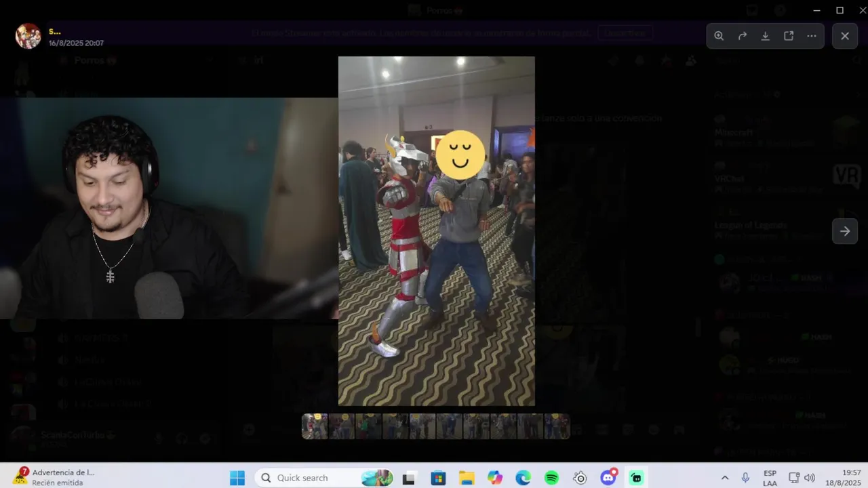Click the Quick search taskbar box
This screenshot has height=488, width=868.
coord(324,478)
